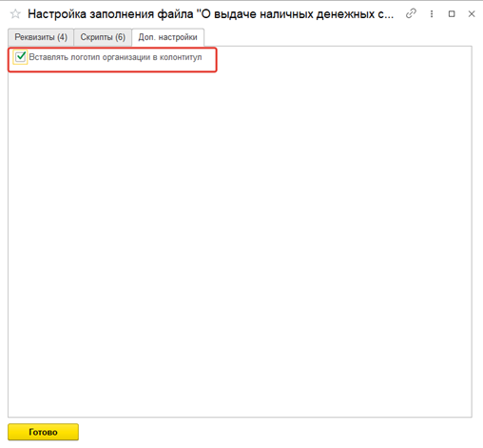Click the yellow Готово button at the bottom

coord(43,432)
